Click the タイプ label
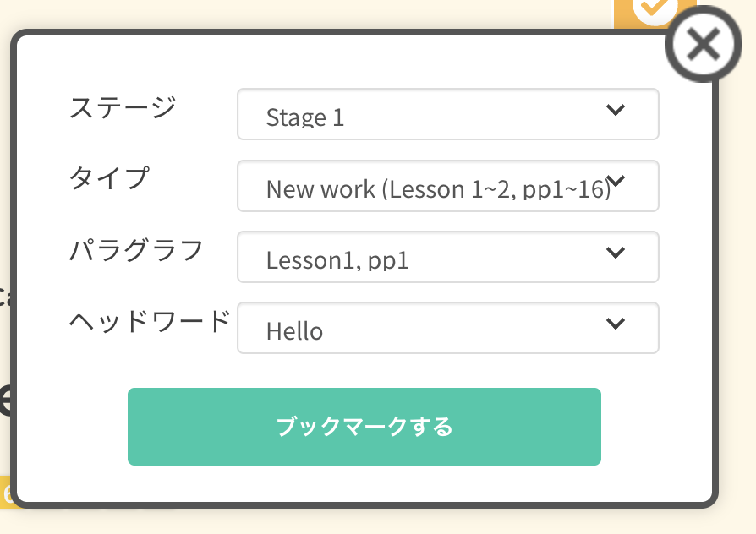This screenshot has width=756, height=534. click(x=109, y=177)
